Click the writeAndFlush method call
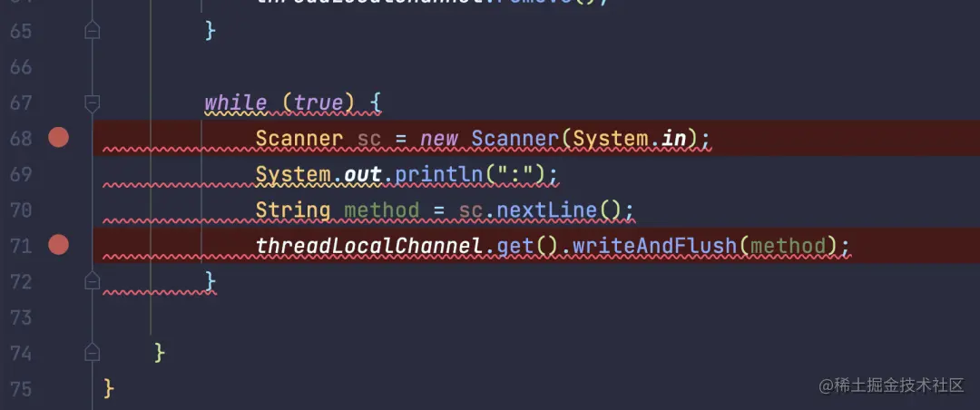Viewport: 980px width, 410px height. pyautogui.click(x=655, y=246)
